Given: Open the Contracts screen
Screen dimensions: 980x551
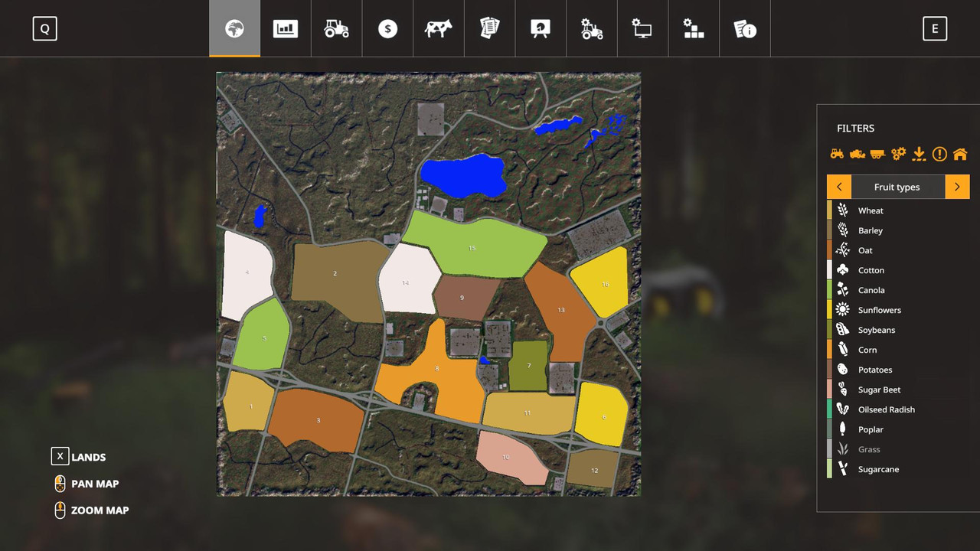Looking at the screenshot, I should click(x=489, y=28).
